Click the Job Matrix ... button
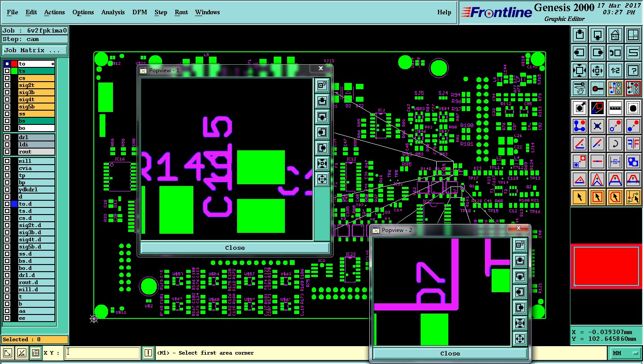 point(35,50)
